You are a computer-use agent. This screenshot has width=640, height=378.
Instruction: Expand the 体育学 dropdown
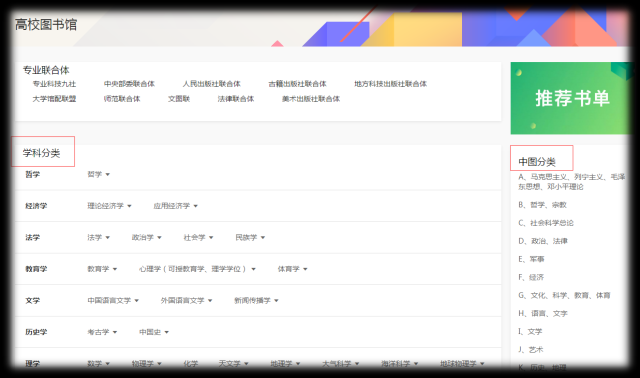click(x=293, y=269)
